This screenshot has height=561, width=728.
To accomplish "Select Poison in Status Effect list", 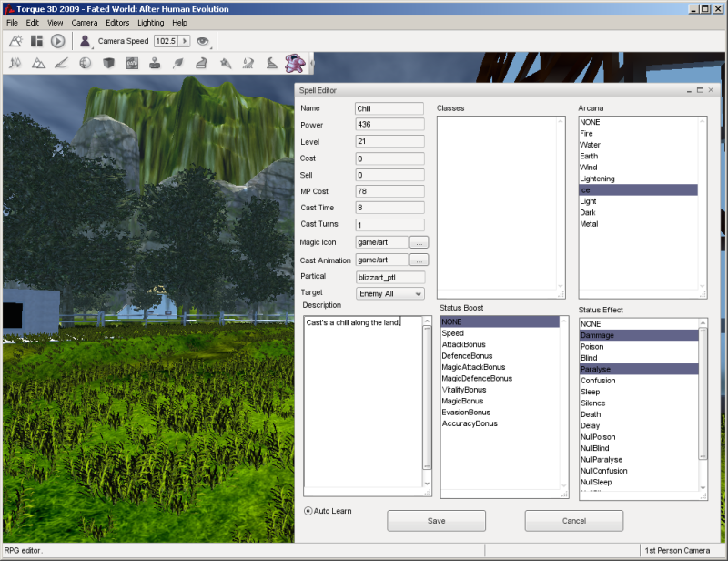I will tap(591, 347).
